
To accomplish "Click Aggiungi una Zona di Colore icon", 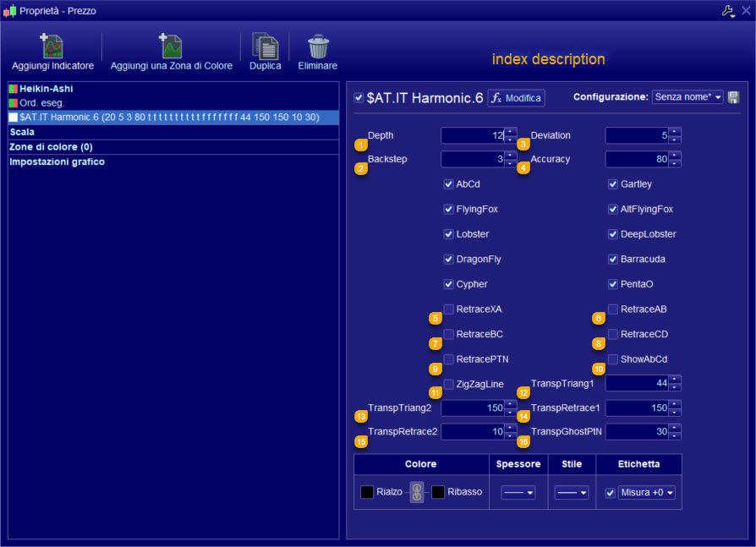I will pos(171,46).
